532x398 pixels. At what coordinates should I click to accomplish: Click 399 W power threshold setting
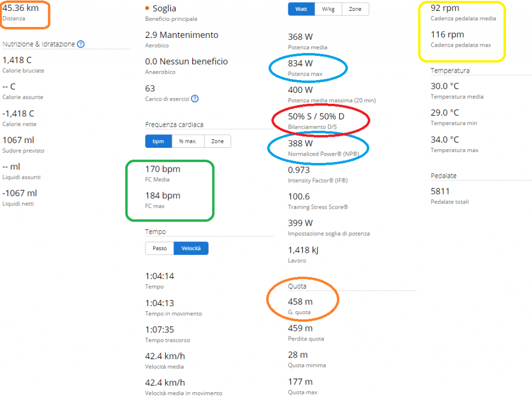300,223
